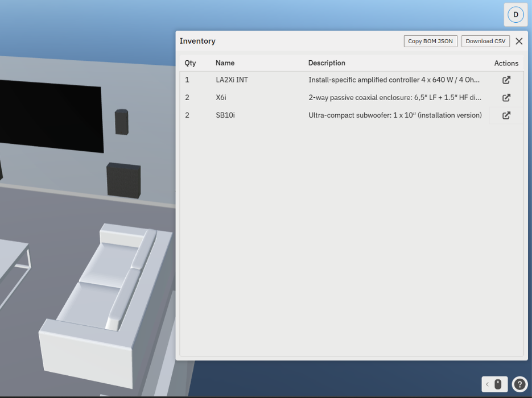
Task: Open the user profile avatar D
Action: point(515,15)
